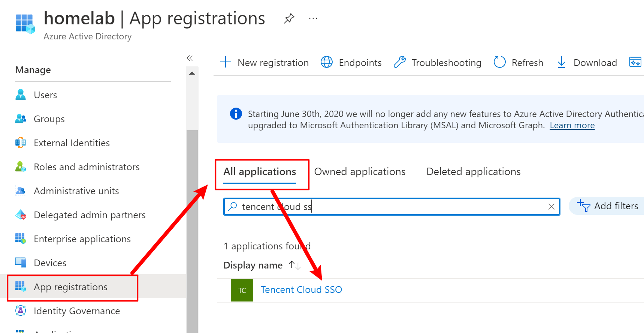Open the Endpoints globe option
This screenshot has height=333, width=644.
[x=351, y=62]
